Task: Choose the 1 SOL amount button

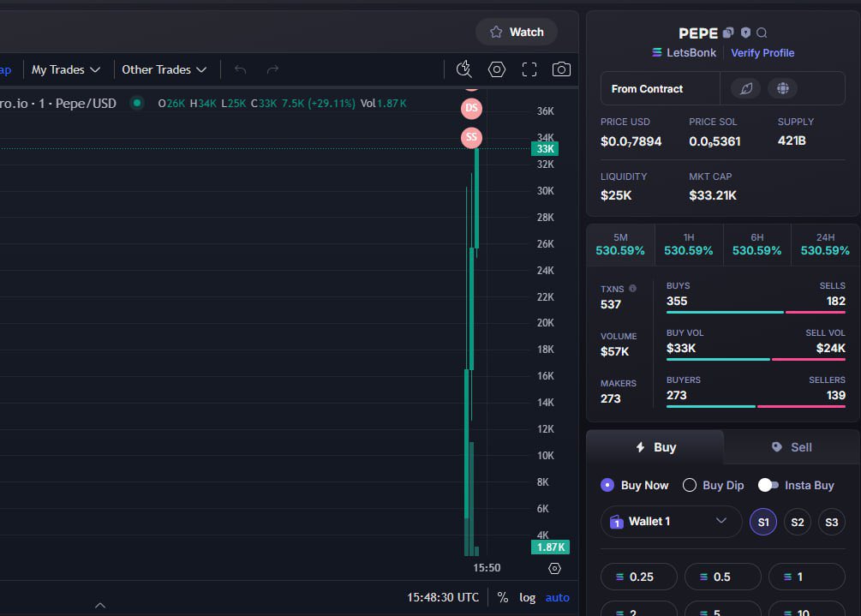Action: [x=807, y=577]
